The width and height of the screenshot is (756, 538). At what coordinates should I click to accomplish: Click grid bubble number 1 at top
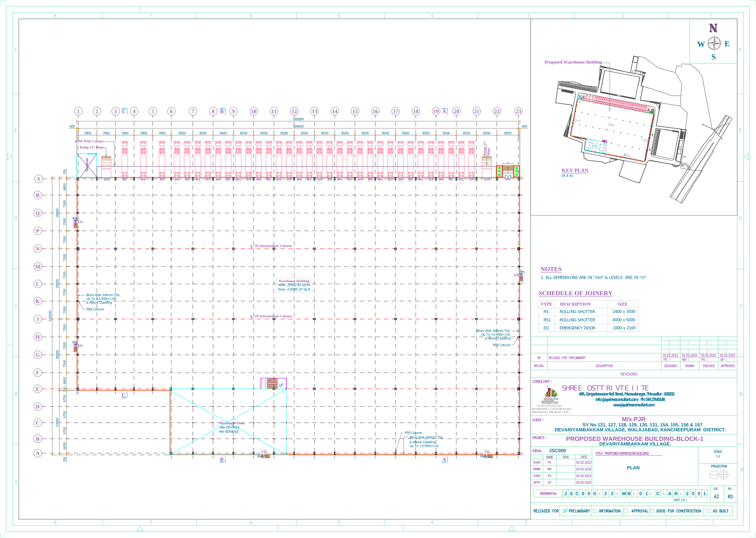click(78, 111)
